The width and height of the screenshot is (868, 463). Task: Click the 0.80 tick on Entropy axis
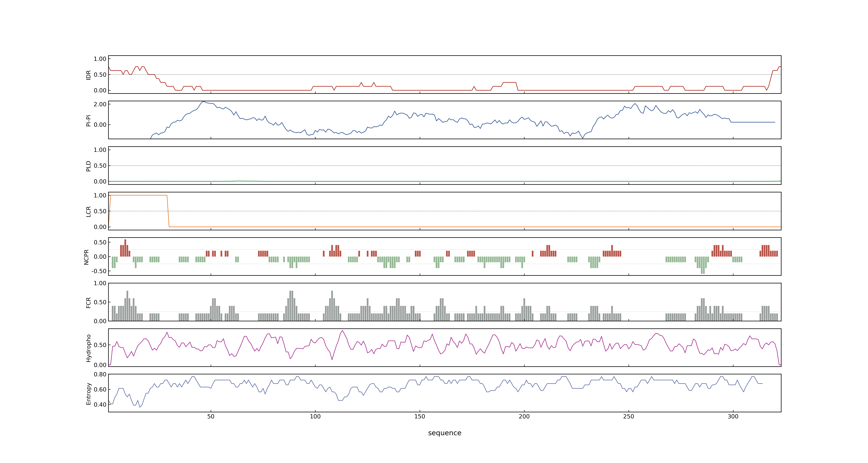click(x=100, y=374)
